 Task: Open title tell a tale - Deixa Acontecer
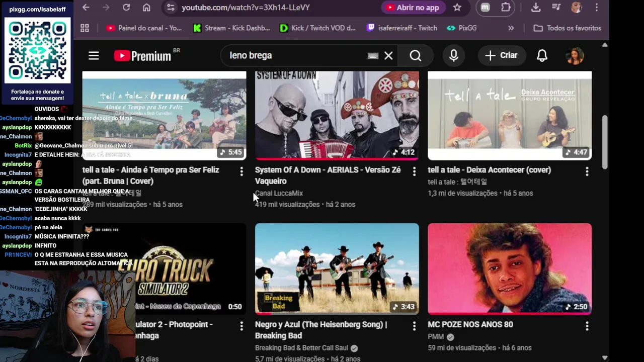pos(489,170)
